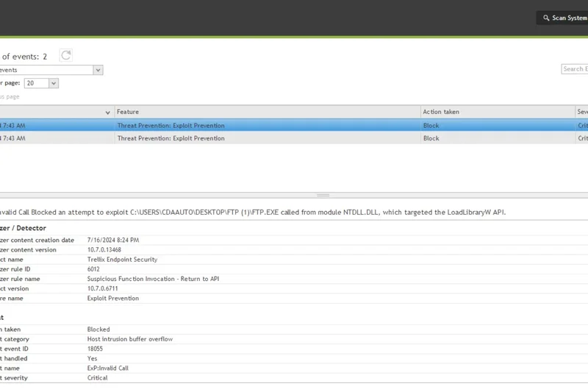This screenshot has width=588, height=392.
Task: Click the threat severity value Critical
Action: [97, 378]
